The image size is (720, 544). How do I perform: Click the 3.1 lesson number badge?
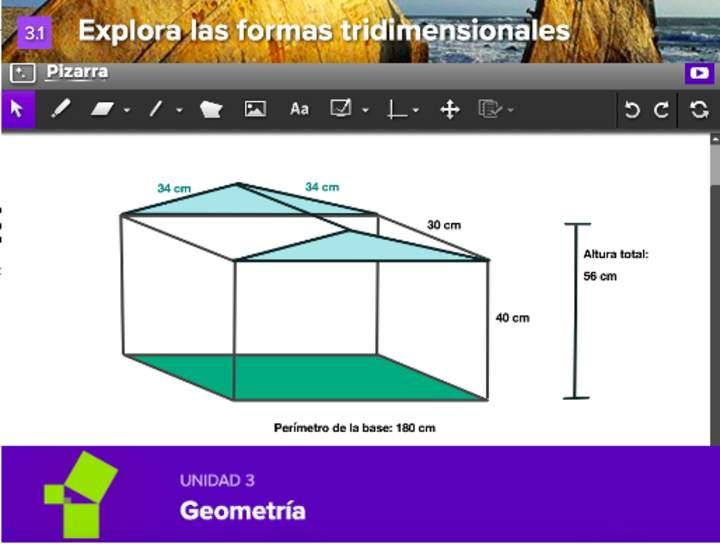[x=35, y=33]
